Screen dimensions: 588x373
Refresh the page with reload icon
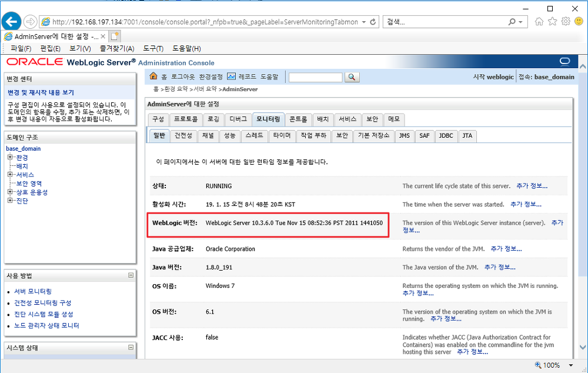[x=373, y=22]
